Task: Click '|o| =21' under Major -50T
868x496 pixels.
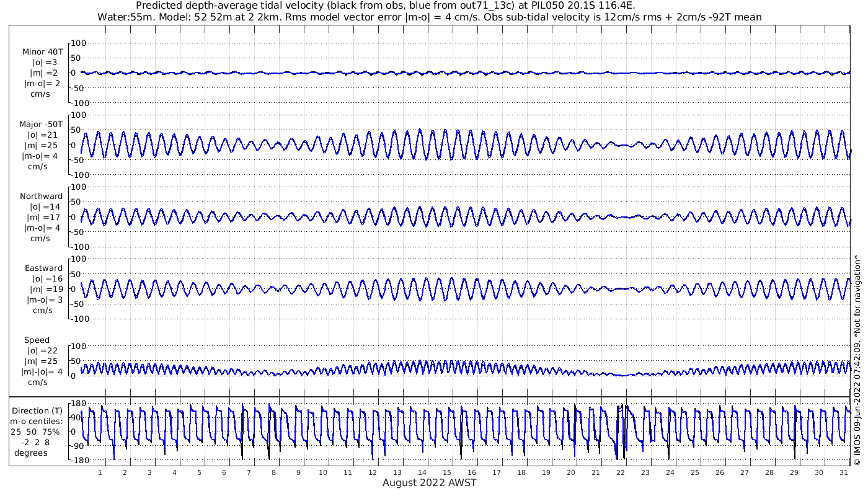Action: tap(42, 135)
